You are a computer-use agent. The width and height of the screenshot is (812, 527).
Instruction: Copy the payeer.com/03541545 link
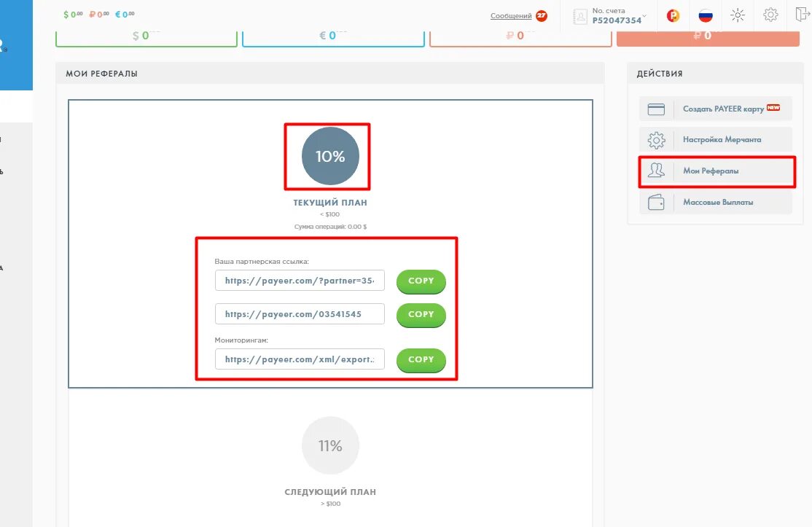[x=421, y=316]
